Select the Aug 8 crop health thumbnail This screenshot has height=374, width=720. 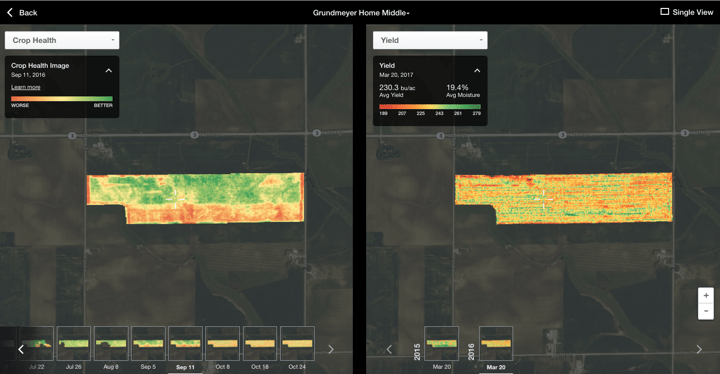pyautogui.click(x=111, y=343)
